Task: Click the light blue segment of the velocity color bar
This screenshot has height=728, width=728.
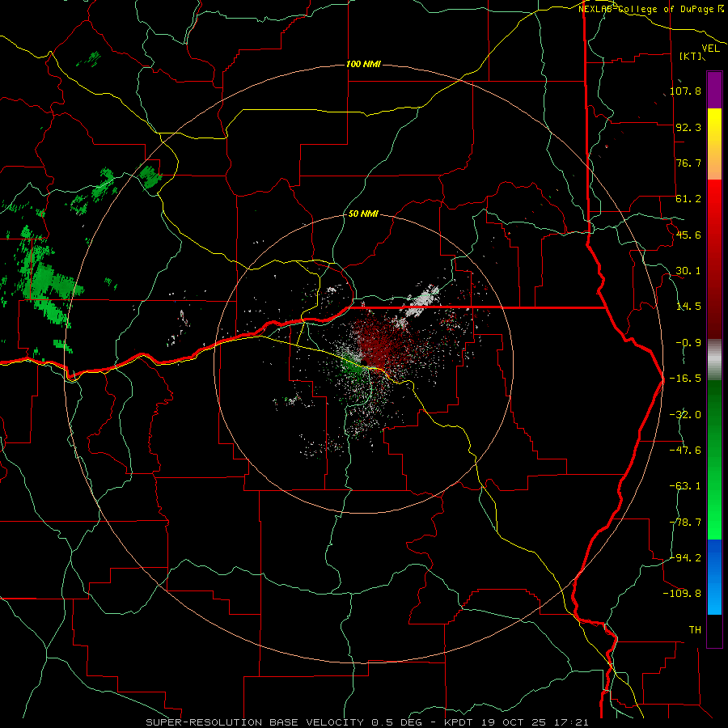Action: click(x=714, y=577)
